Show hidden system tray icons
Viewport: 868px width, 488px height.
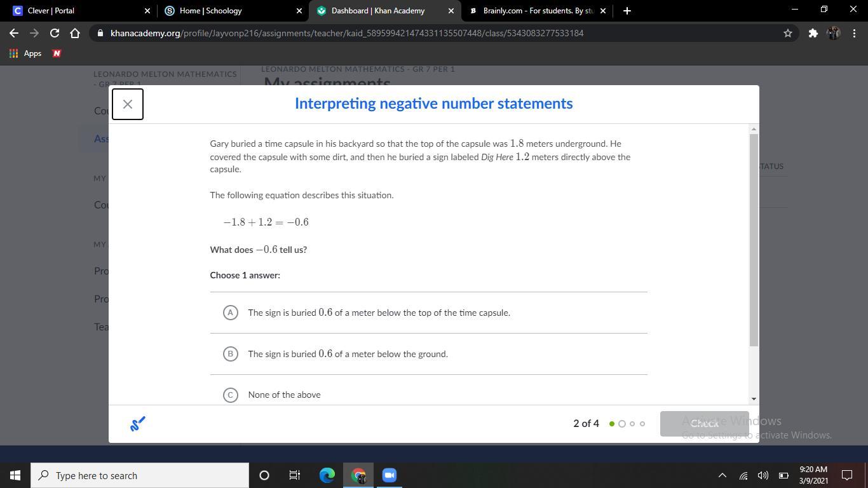point(722,475)
